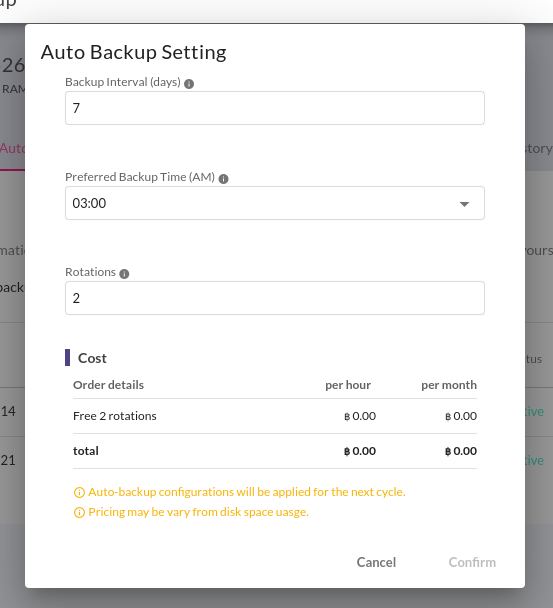Click the Preferred Backup Time info icon
The width and height of the screenshot is (553, 608).
tap(223, 179)
